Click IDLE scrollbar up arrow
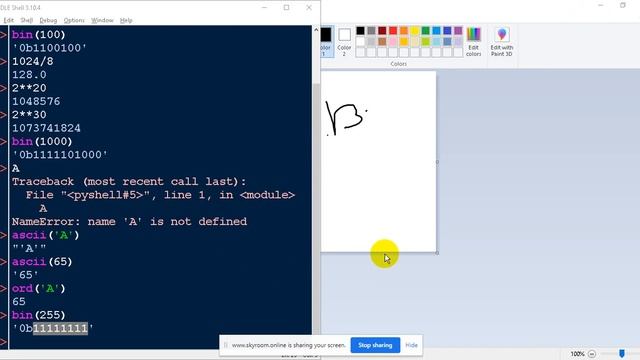Viewport: 640px width, 360px height. [x=316, y=30]
